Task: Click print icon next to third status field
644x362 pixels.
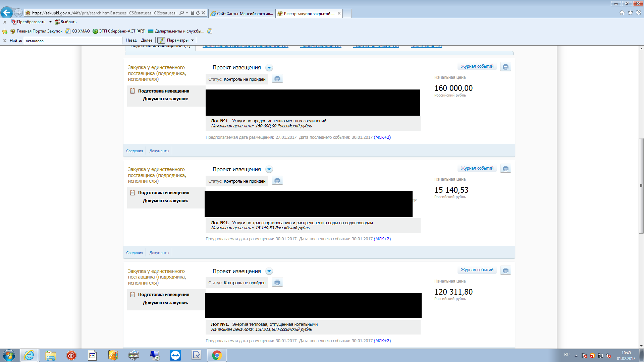Action: 277,283
